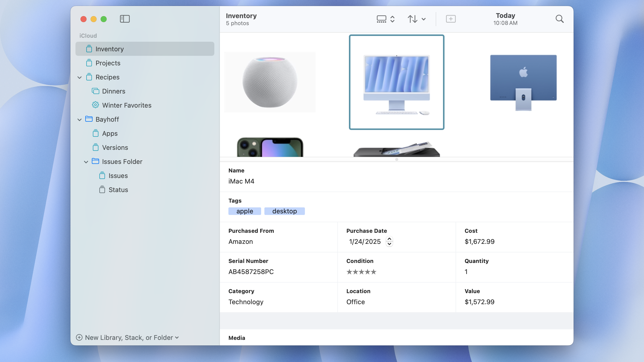The height and width of the screenshot is (362, 644).
Task: Collapse the Recipes group chevron
Action: (x=79, y=77)
